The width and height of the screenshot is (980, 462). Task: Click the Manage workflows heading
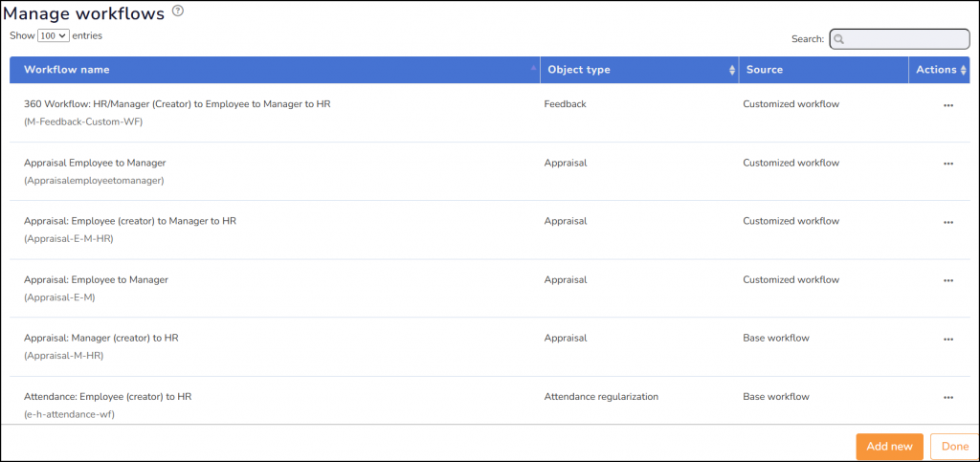pyautogui.click(x=84, y=12)
